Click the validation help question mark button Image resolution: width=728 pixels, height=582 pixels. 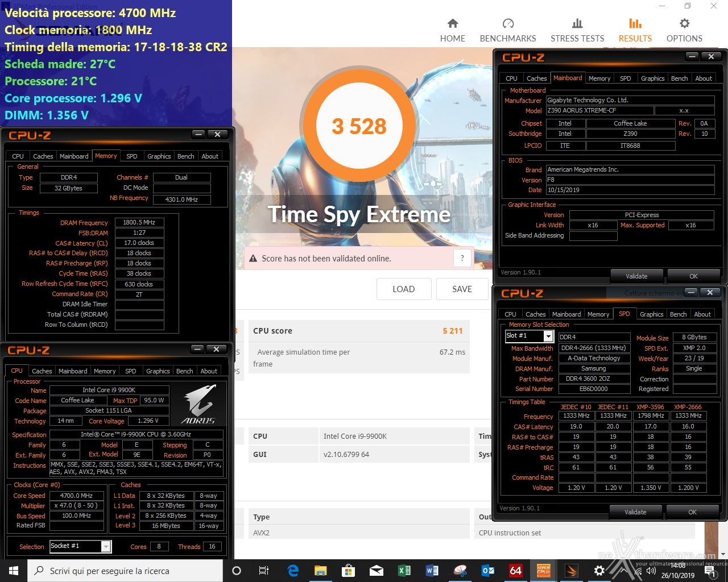point(462,258)
